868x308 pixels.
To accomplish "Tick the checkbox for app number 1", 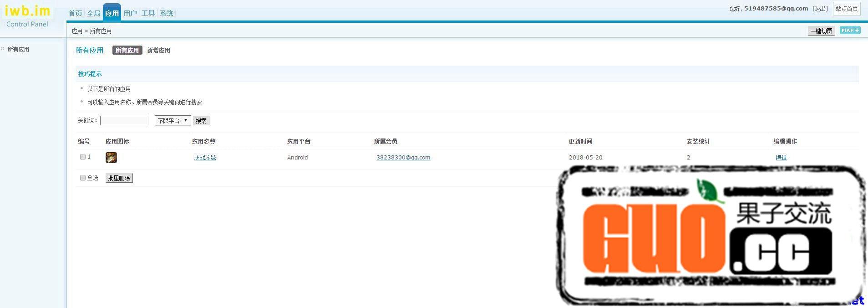I will (83, 157).
